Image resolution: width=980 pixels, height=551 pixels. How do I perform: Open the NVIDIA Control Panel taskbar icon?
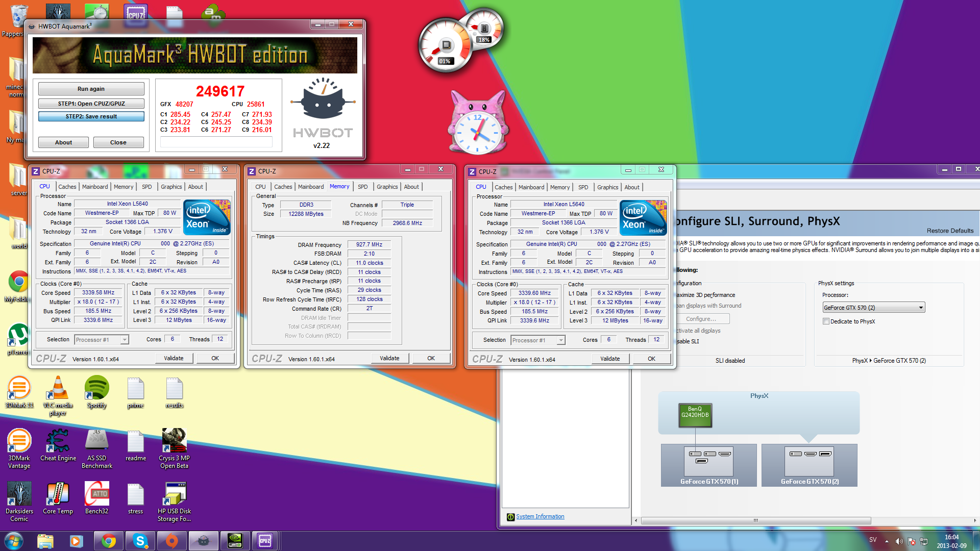(235, 541)
